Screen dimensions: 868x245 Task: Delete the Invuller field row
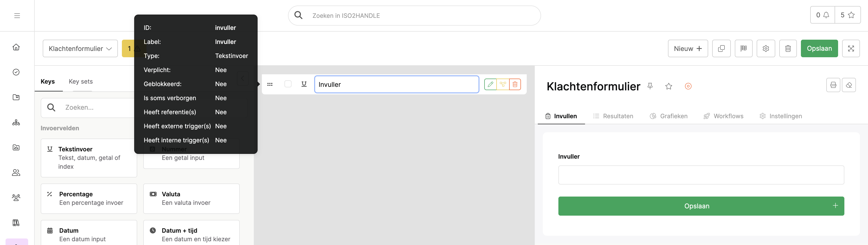click(x=515, y=84)
